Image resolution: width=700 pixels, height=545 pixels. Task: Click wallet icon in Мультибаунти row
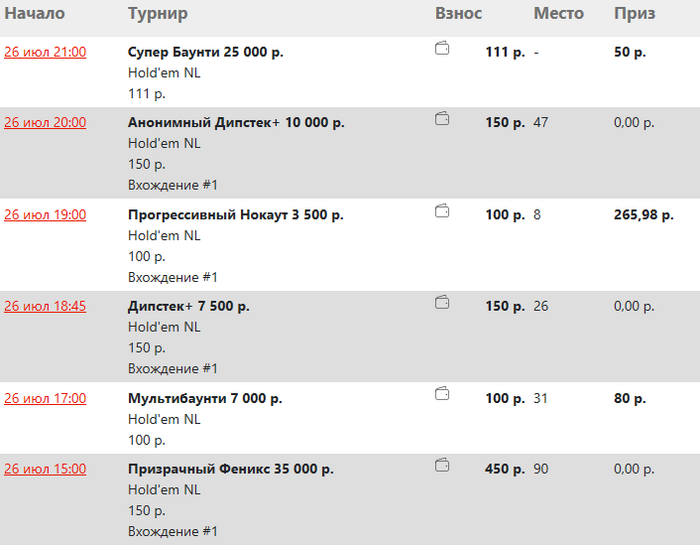[442, 394]
